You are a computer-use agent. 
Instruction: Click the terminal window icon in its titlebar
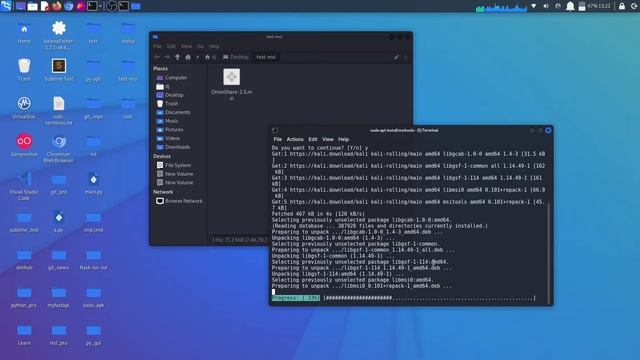coord(275,131)
